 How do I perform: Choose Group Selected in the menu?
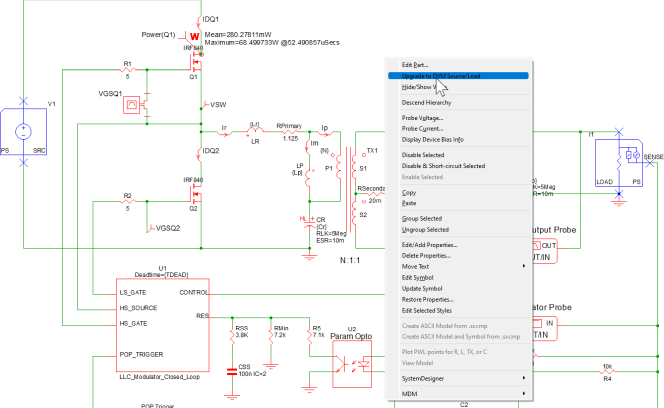(421, 218)
